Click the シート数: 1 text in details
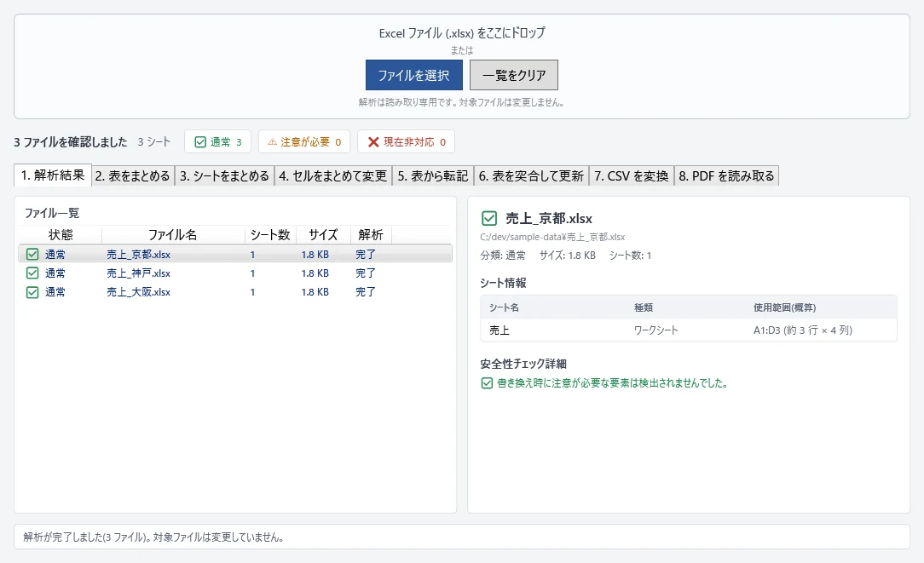This screenshot has width=924, height=563. (x=630, y=256)
